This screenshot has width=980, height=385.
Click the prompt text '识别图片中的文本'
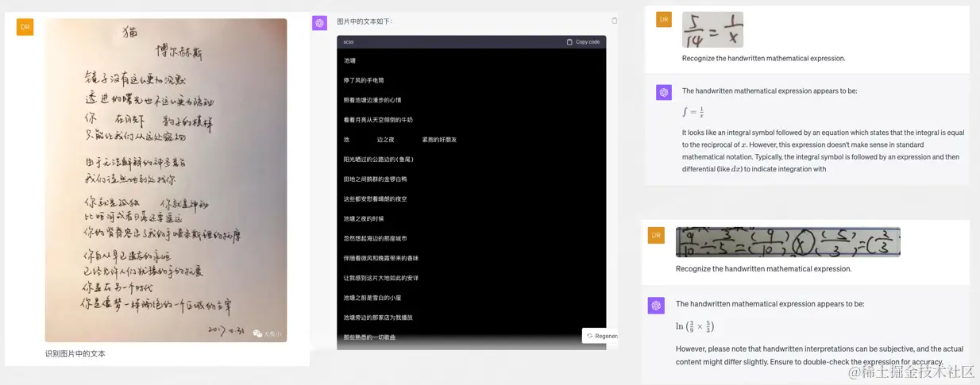(75, 354)
